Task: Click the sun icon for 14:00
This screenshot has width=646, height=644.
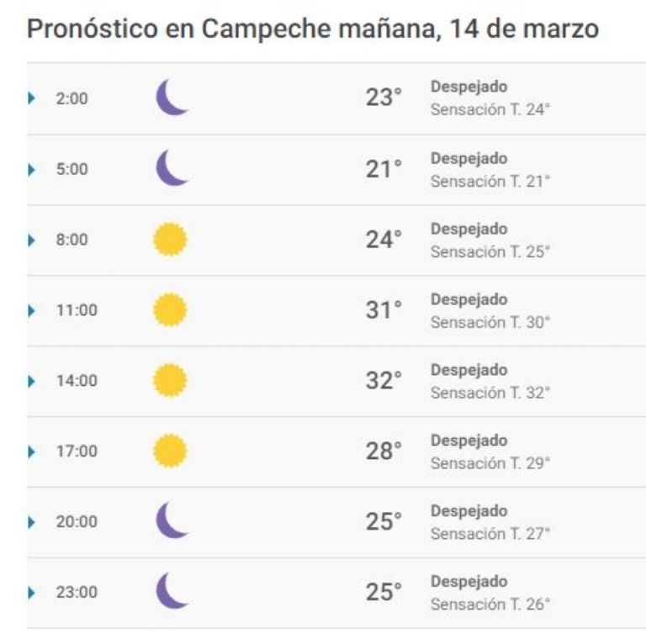Action: click(170, 380)
